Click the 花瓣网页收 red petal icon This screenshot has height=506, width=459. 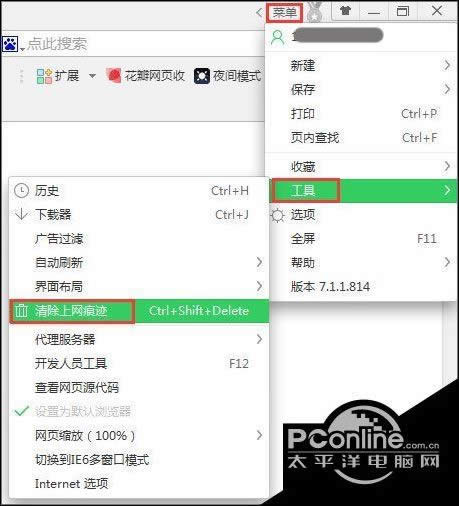[114, 75]
